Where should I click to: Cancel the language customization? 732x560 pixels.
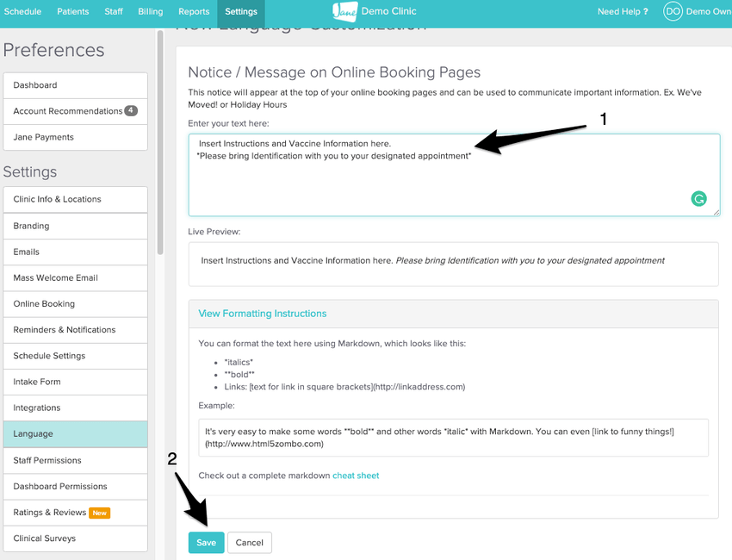click(x=249, y=542)
